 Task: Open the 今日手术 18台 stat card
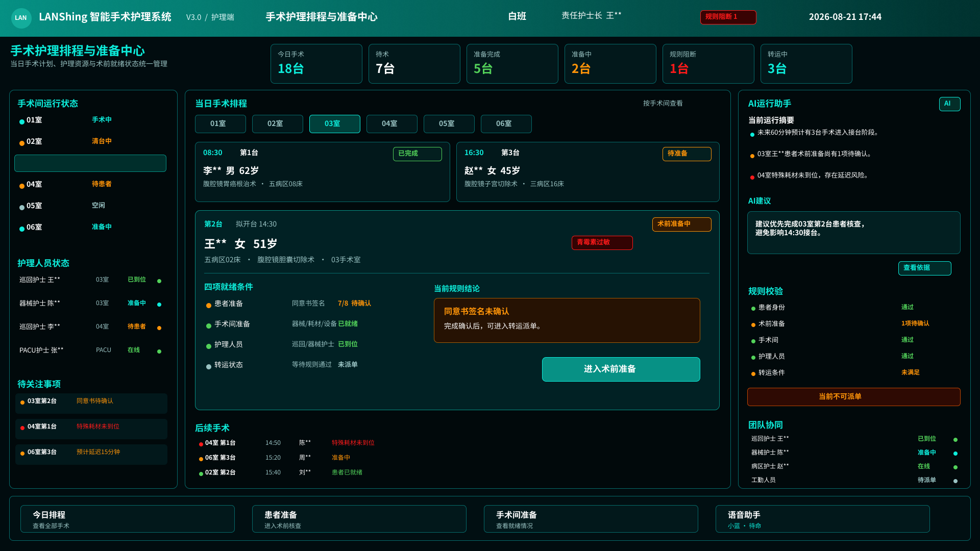tap(316, 64)
